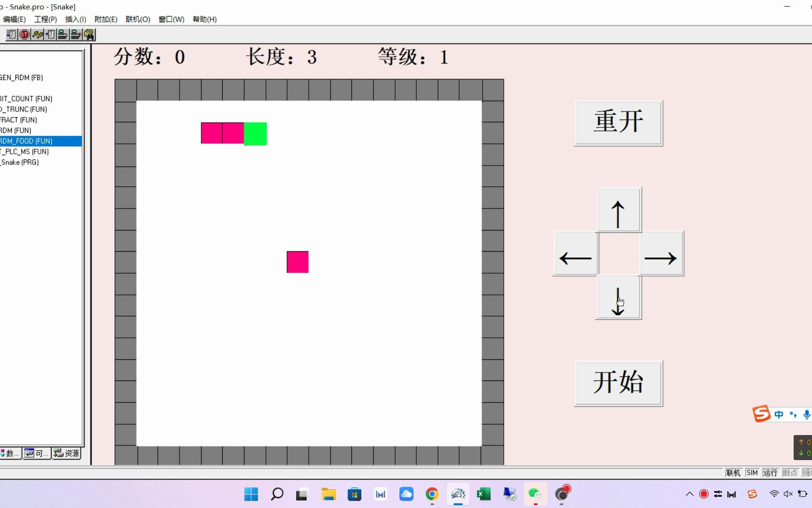
Task: Click the footsteps single-step icon
Action: [x=38, y=34]
